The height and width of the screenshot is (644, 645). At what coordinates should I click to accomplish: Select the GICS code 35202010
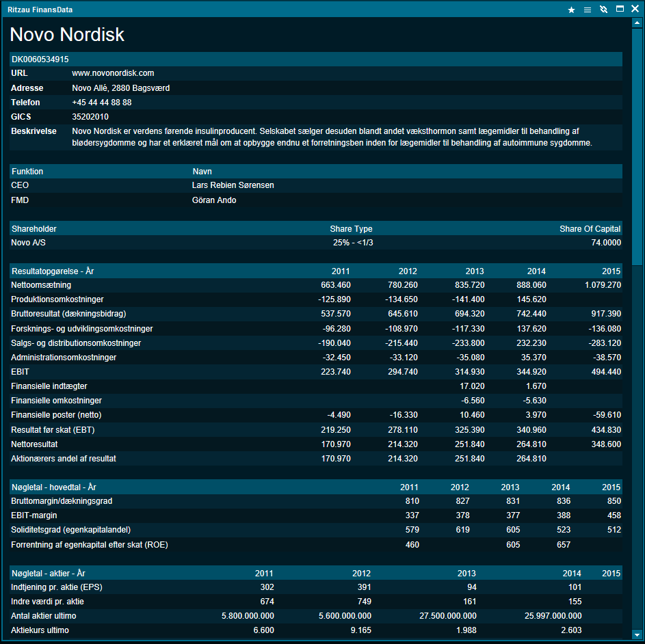tap(90, 117)
